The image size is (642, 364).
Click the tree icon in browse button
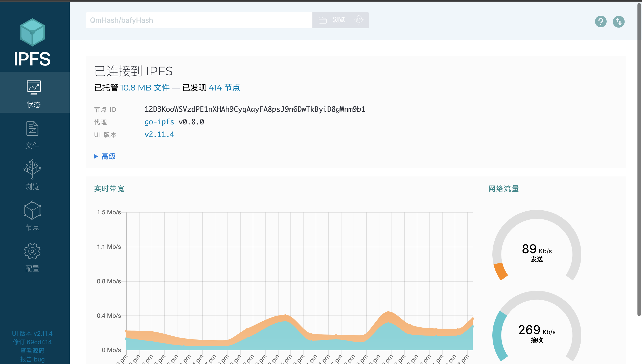coord(359,20)
